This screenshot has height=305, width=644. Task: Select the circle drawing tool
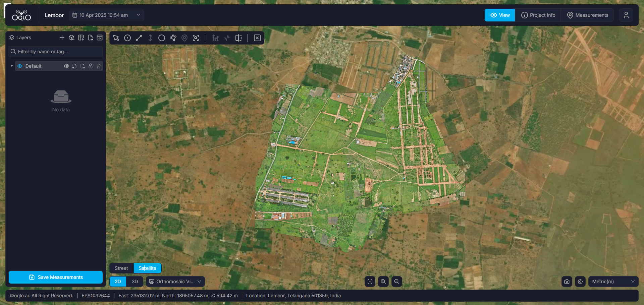coord(162,38)
